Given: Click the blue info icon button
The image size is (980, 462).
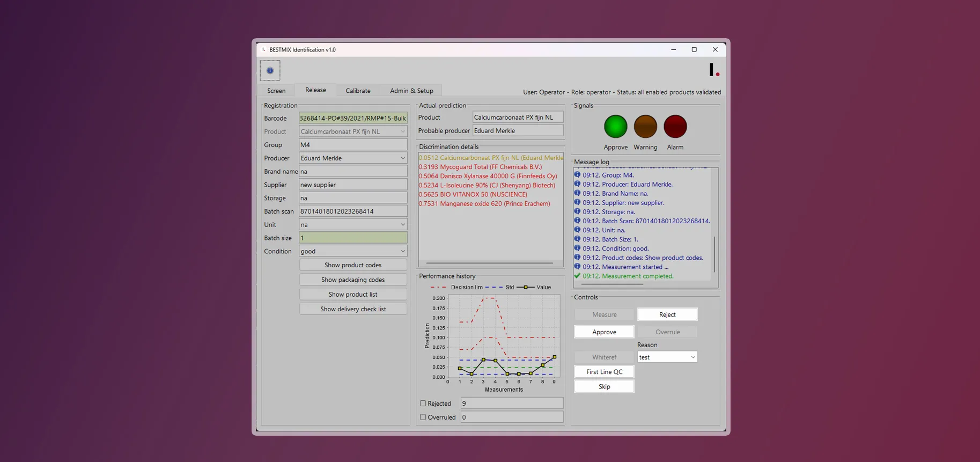Looking at the screenshot, I should pos(270,70).
